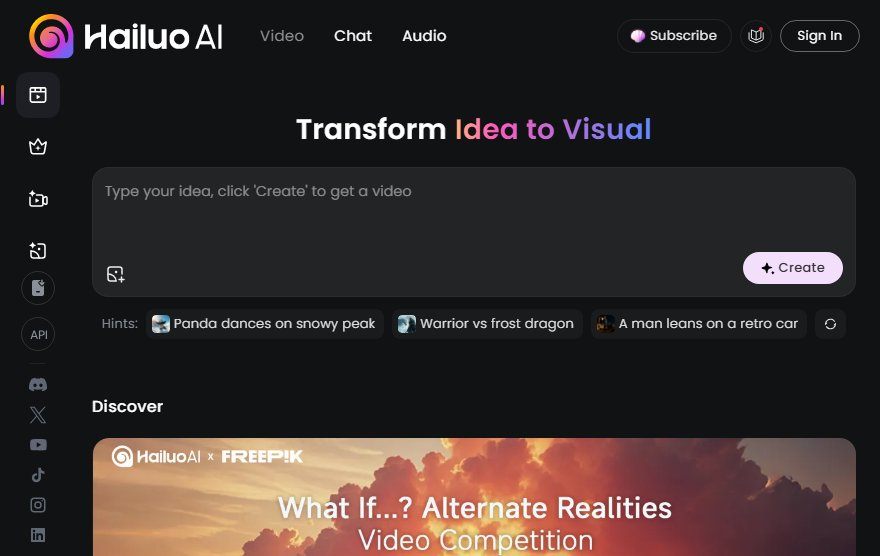Select the video camera sidebar icon
The image size is (880, 556).
[38, 199]
